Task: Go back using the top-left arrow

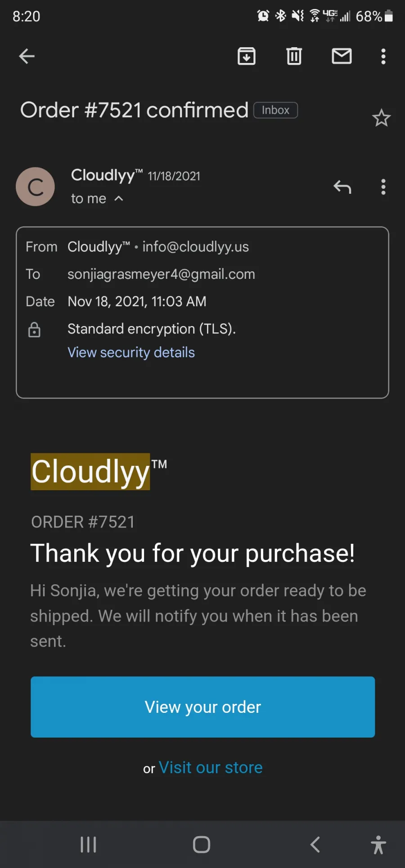Action: pyautogui.click(x=27, y=56)
